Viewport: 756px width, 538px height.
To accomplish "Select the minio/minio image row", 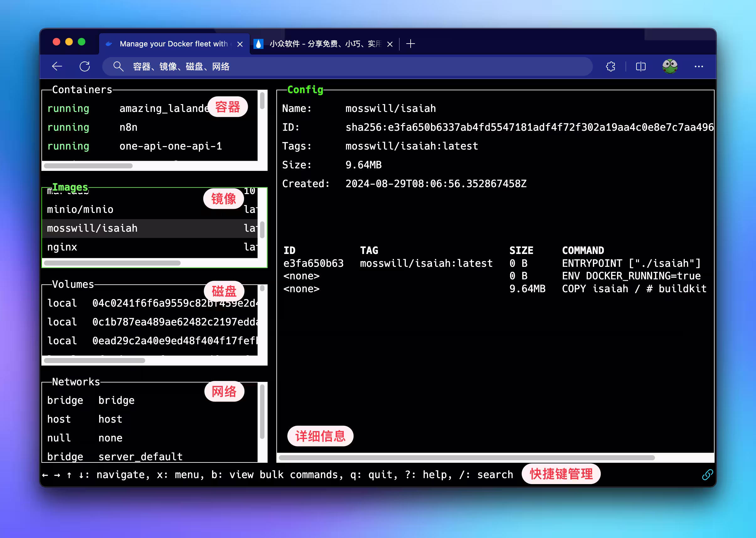I will click(x=150, y=209).
